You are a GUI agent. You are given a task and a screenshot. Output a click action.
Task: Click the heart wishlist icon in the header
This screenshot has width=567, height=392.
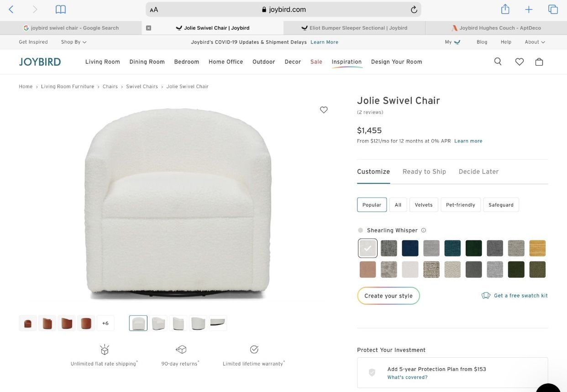coord(519,61)
